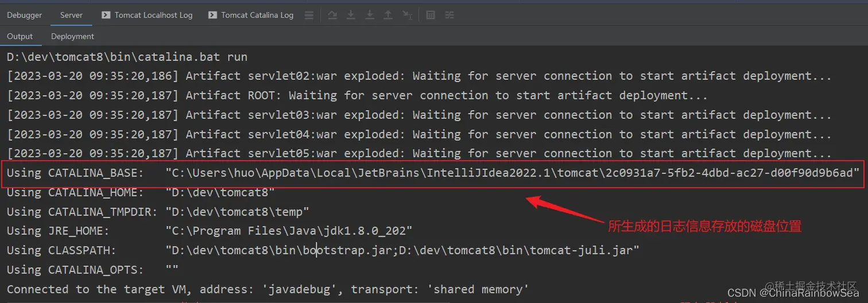Open the Evaluate Expression calculator icon
The width and height of the screenshot is (868, 303).
(431, 15)
